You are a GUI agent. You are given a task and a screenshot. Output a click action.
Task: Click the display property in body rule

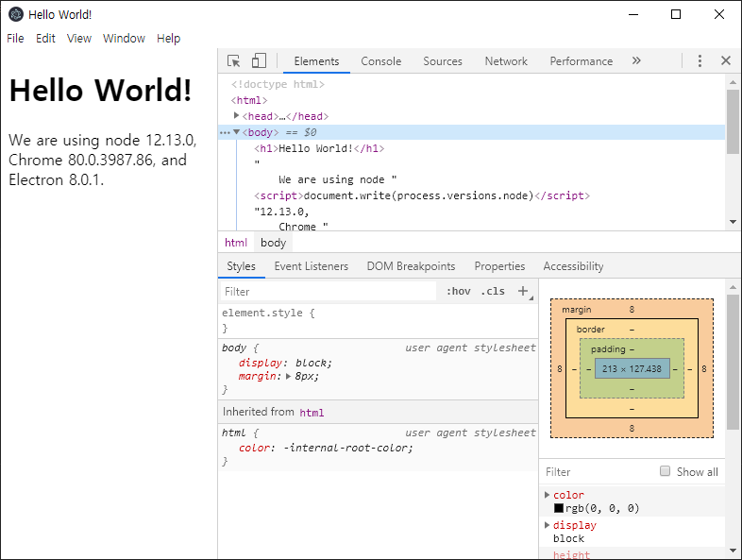point(261,363)
